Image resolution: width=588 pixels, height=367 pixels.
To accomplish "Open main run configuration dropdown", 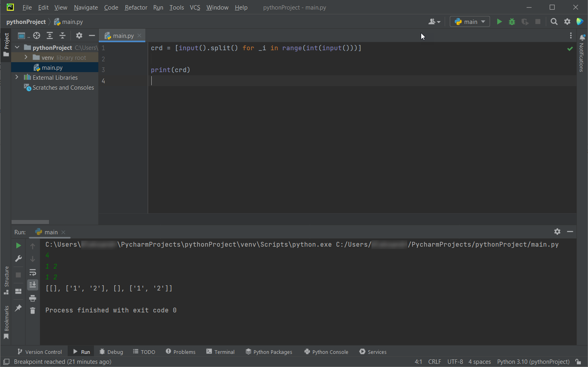I will click(470, 22).
